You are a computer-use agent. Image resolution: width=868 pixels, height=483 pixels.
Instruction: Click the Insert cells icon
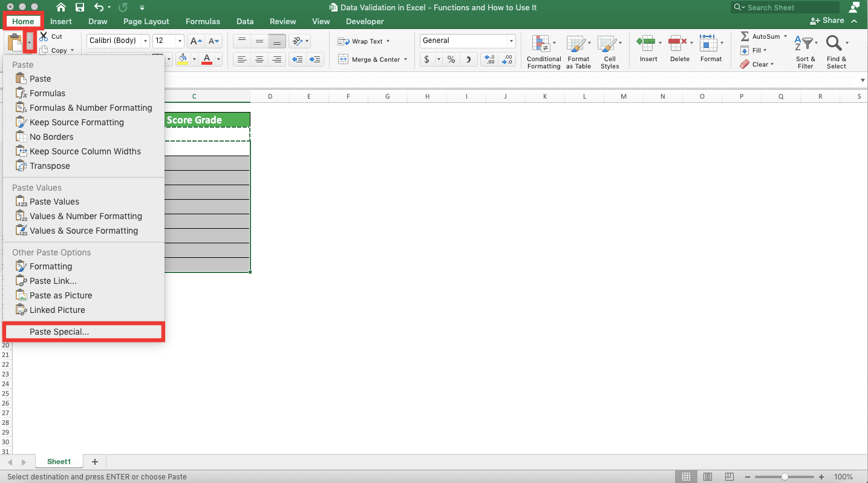click(x=645, y=42)
